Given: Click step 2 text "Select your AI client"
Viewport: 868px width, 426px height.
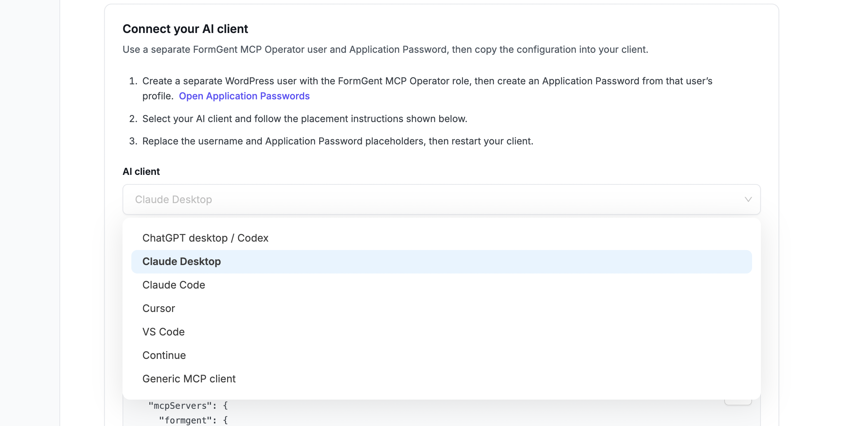Looking at the screenshot, I should (x=305, y=119).
